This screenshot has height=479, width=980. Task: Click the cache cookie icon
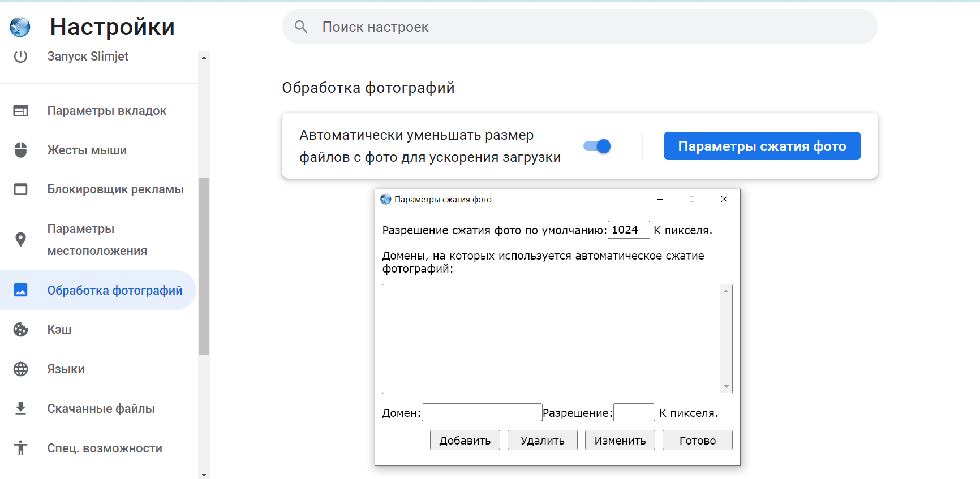click(21, 330)
